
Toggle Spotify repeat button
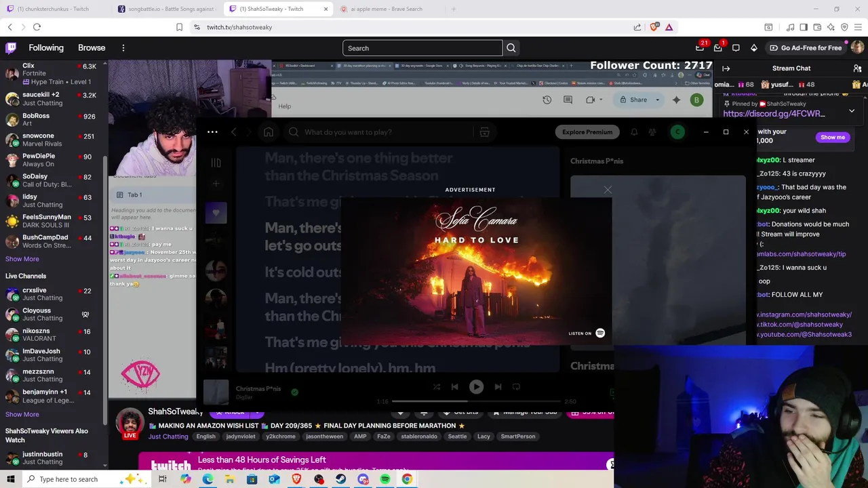[x=516, y=387]
